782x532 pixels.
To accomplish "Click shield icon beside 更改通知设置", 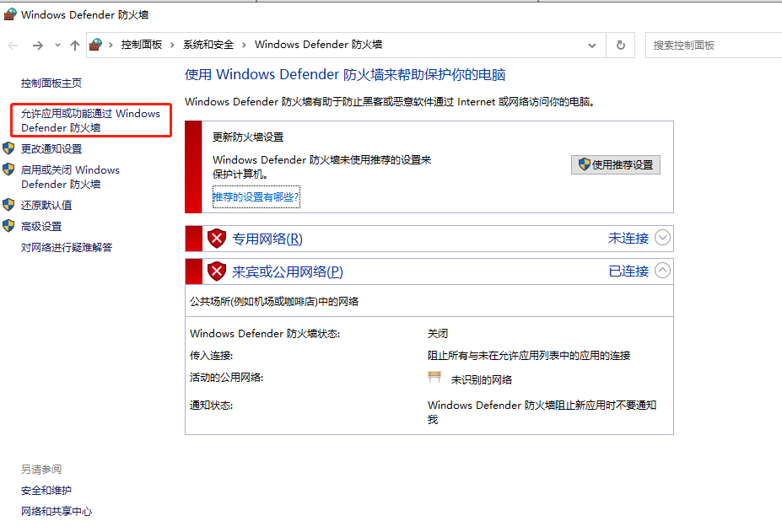I will click(x=8, y=148).
